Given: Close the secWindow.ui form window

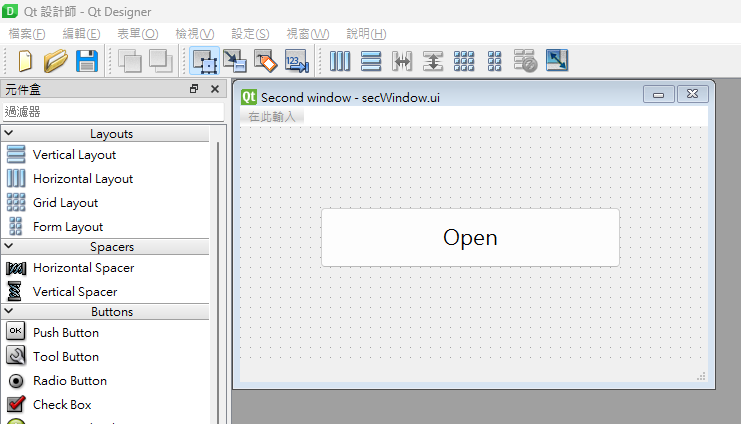Looking at the screenshot, I should (x=692, y=94).
